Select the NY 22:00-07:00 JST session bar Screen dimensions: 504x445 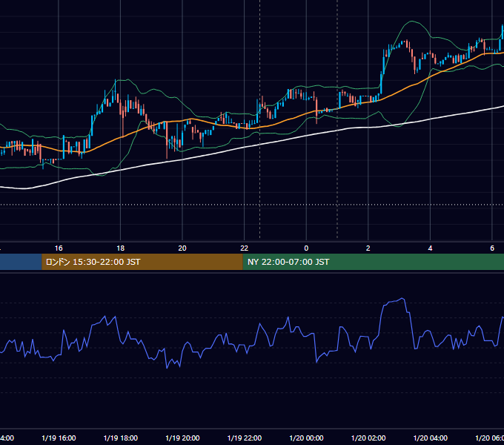click(373, 262)
